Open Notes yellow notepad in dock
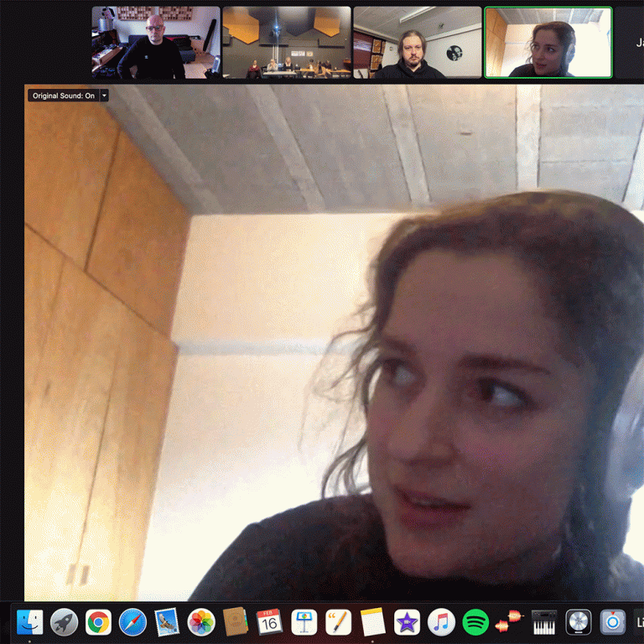This screenshot has width=644, height=644. click(373, 622)
